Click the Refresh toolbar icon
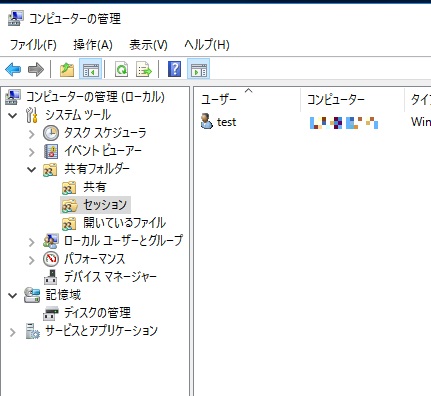The width and height of the screenshot is (431, 396). click(121, 69)
